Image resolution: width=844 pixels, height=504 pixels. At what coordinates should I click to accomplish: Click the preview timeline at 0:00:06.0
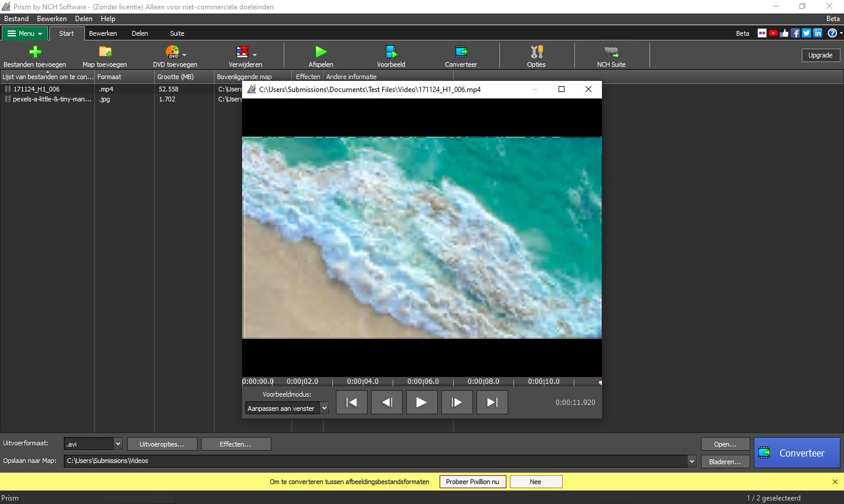(423, 382)
